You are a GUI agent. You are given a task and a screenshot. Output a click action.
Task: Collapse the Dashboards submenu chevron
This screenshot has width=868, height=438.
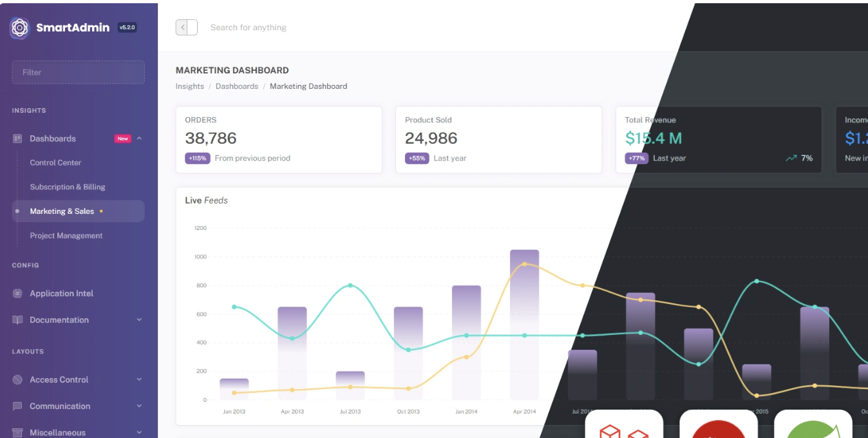click(139, 138)
